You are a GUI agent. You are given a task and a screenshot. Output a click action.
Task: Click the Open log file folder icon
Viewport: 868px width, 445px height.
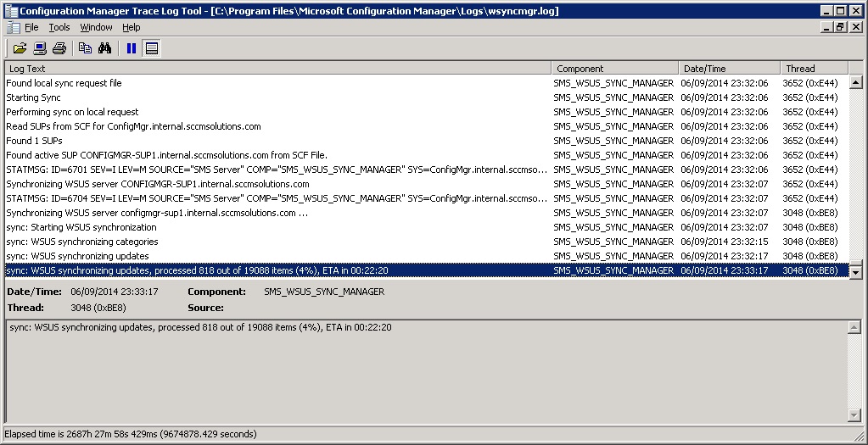coord(20,48)
